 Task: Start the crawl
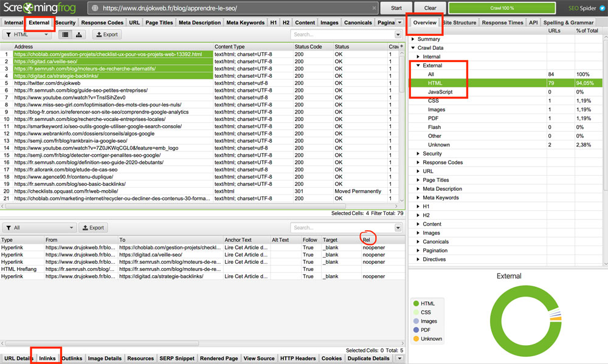(x=396, y=8)
